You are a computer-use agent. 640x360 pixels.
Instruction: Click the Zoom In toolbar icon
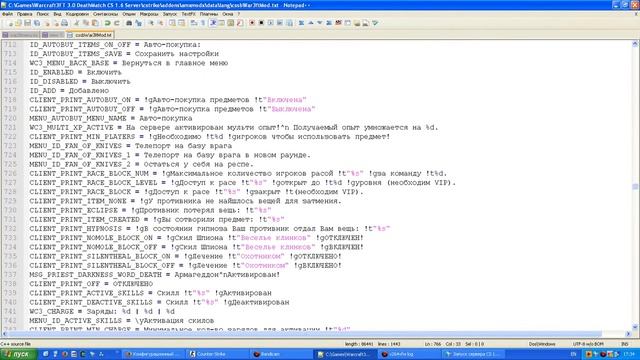click(x=151, y=23)
